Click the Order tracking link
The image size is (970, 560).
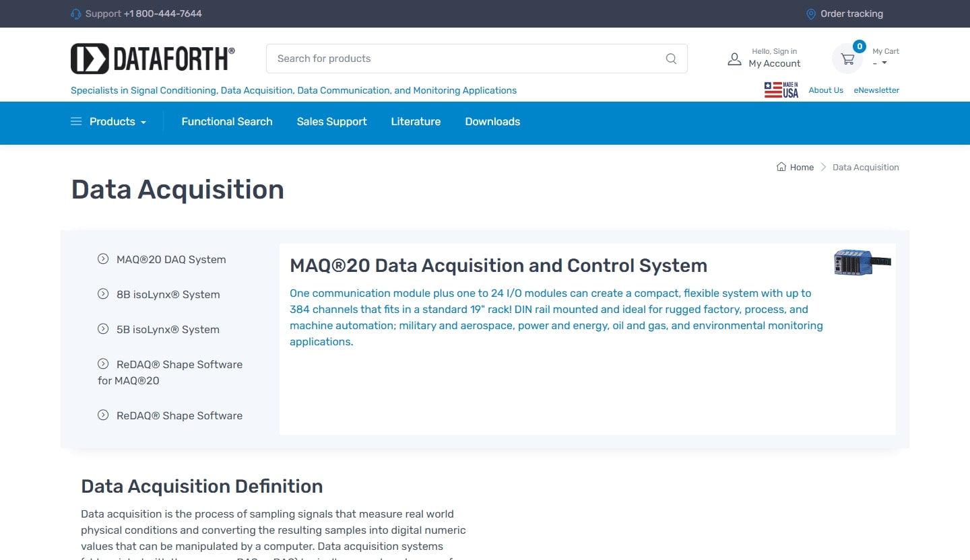851,13
